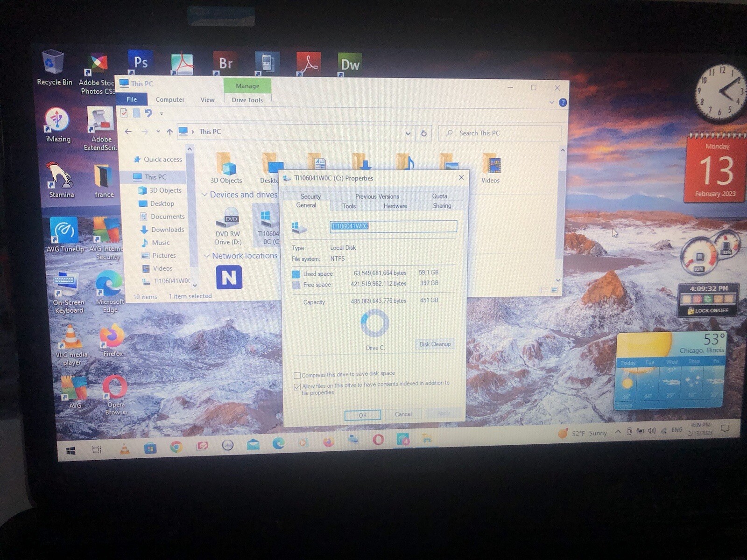Check Compress this drive to save space
The width and height of the screenshot is (747, 560).
[x=297, y=375]
